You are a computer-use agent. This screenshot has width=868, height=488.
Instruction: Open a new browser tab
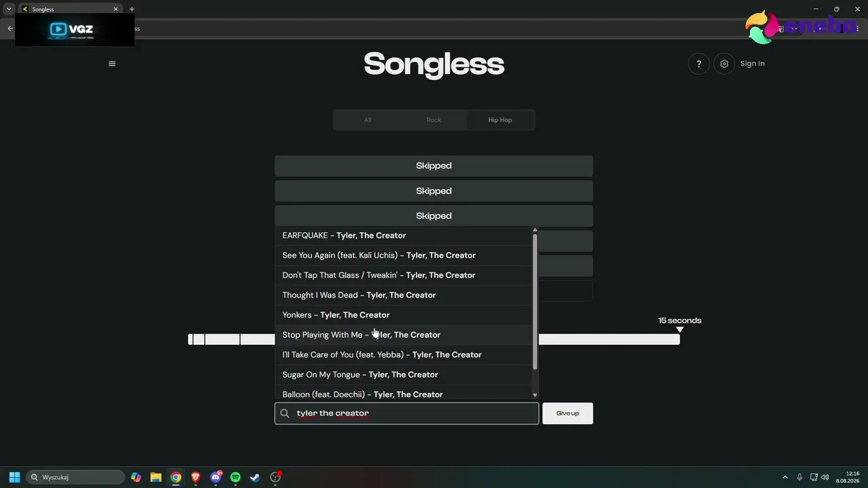point(132,9)
